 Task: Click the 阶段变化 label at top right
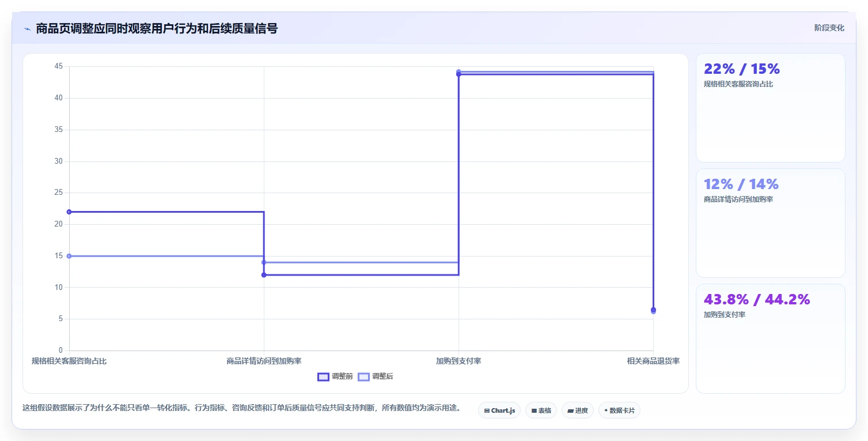(x=829, y=28)
